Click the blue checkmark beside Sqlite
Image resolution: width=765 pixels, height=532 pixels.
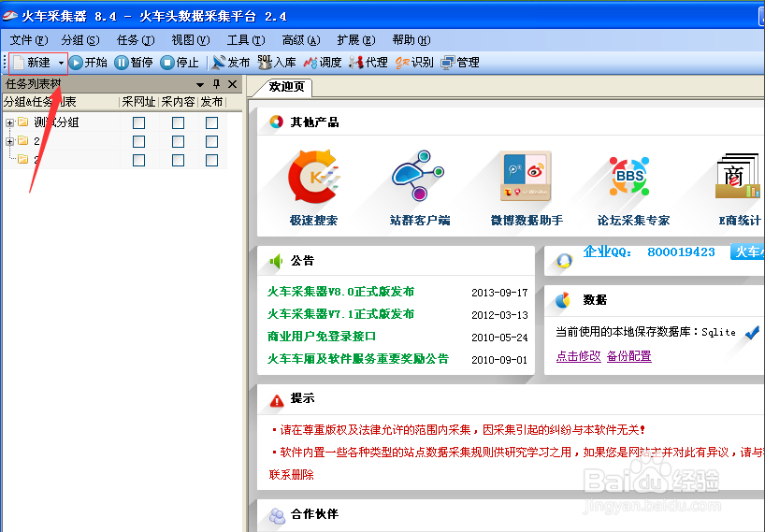[752, 333]
